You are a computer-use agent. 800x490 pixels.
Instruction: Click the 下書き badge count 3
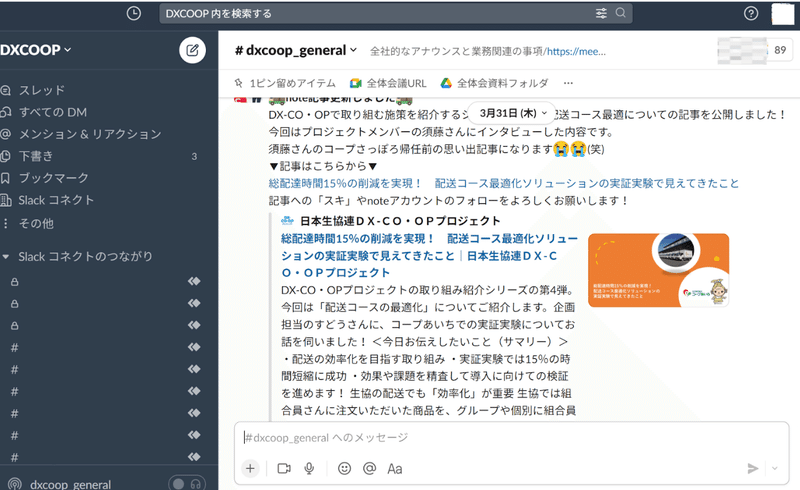[x=194, y=157]
